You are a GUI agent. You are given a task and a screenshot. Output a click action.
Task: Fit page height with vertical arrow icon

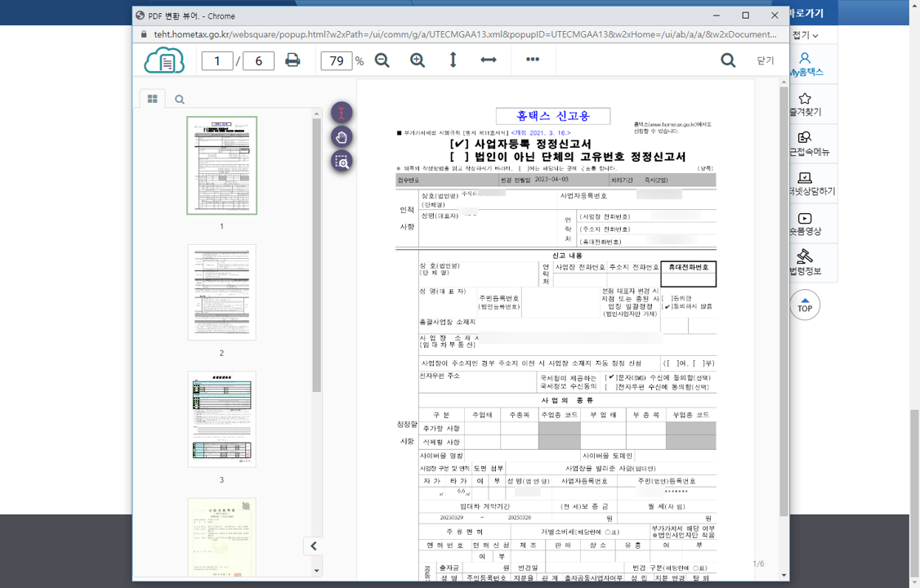pyautogui.click(x=453, y=60)
